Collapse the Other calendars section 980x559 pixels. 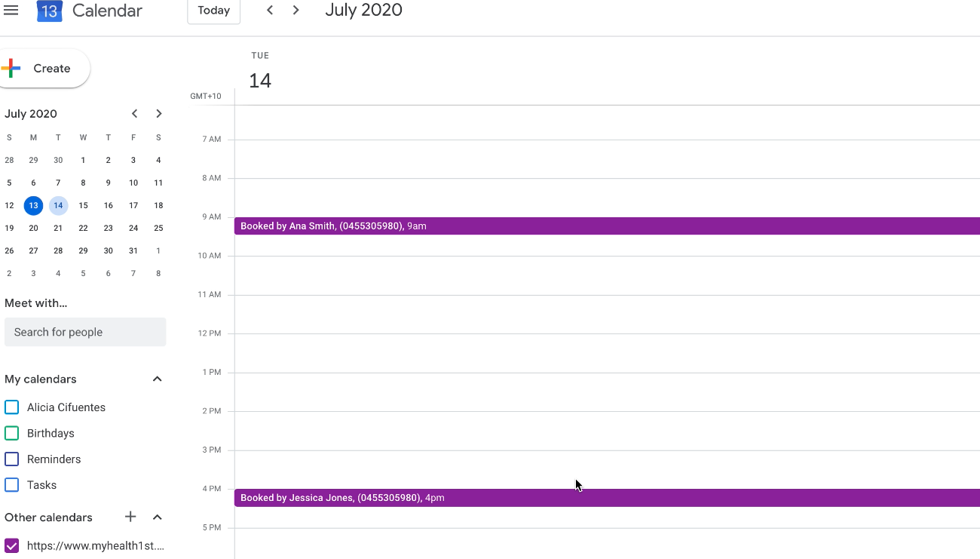tap(158, 518)
